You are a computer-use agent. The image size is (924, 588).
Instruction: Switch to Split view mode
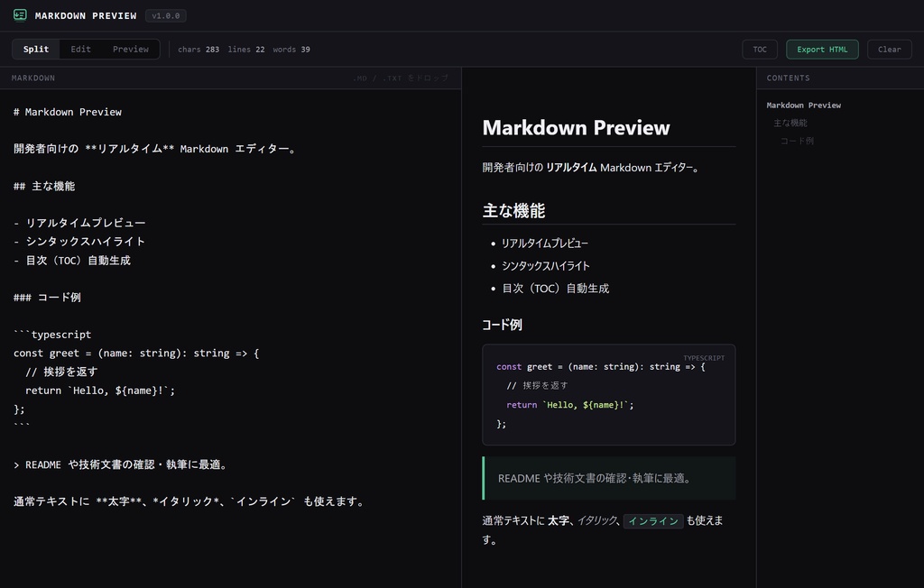[36, 50]
